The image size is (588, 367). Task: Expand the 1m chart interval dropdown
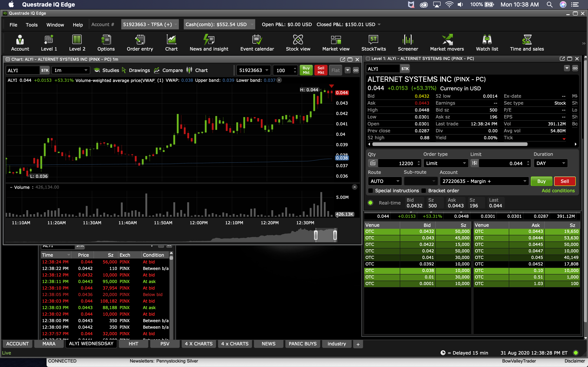tap(86, 70)
